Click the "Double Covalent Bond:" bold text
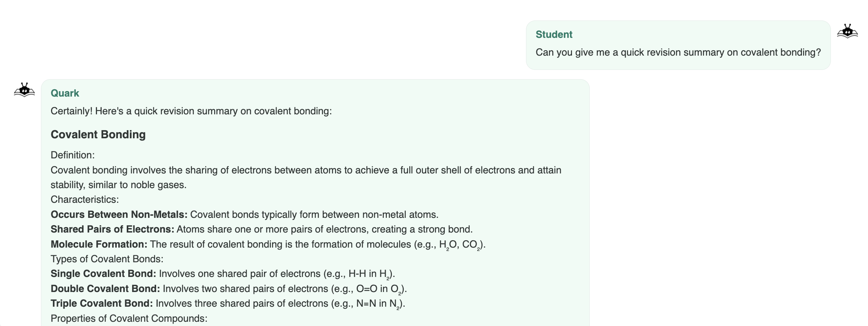The height and width of the screenshot is (326, 868). (x=105, y=289)
